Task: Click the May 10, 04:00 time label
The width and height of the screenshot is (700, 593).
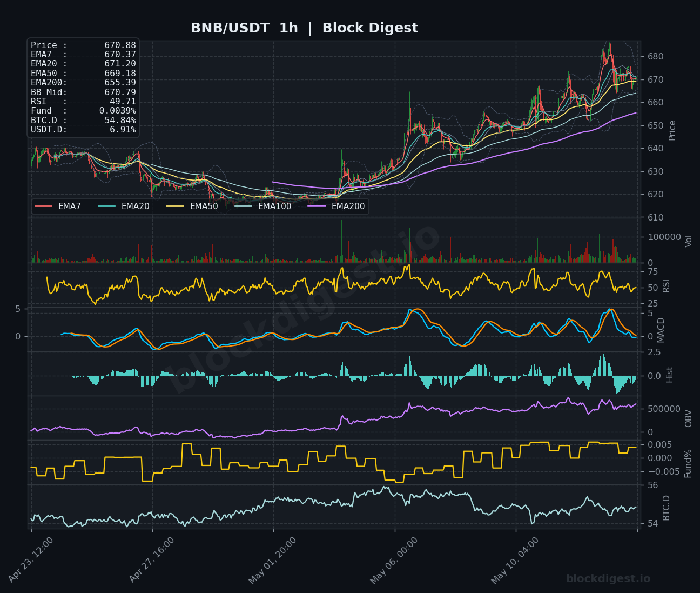Action: [x=515, y=560]
